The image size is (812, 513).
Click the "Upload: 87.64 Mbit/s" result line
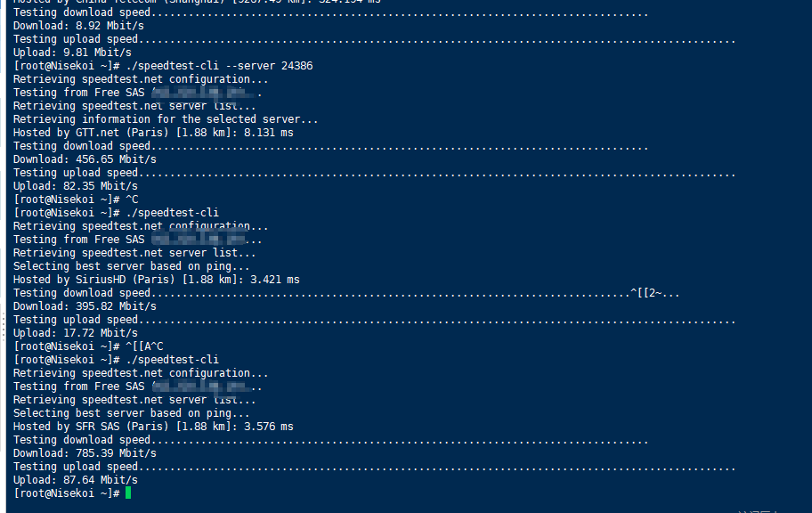click(x=76, y=480)
